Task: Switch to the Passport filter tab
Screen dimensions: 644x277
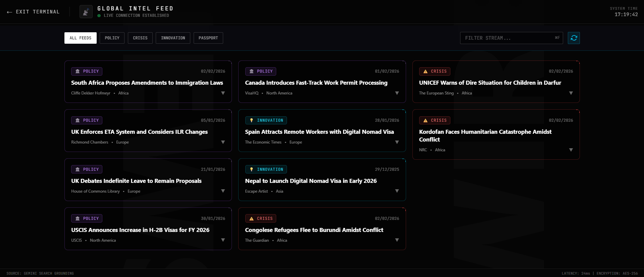Action: 208,38
